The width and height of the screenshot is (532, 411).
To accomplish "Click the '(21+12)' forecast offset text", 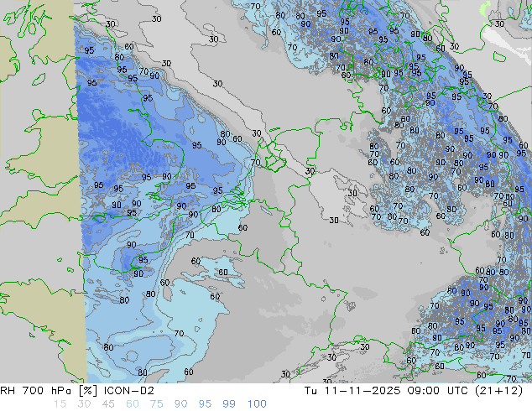I will click(x=499, y=391).
